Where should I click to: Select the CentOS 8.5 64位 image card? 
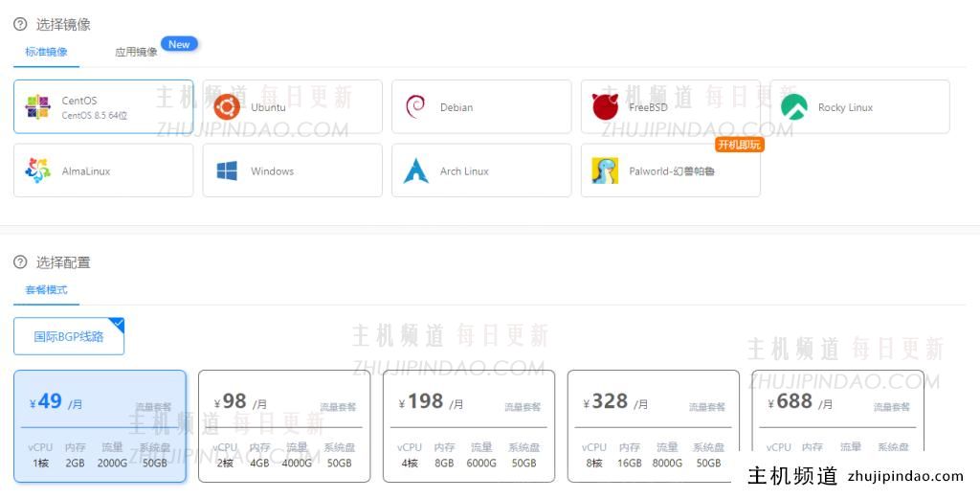click(x=103, y=106)
